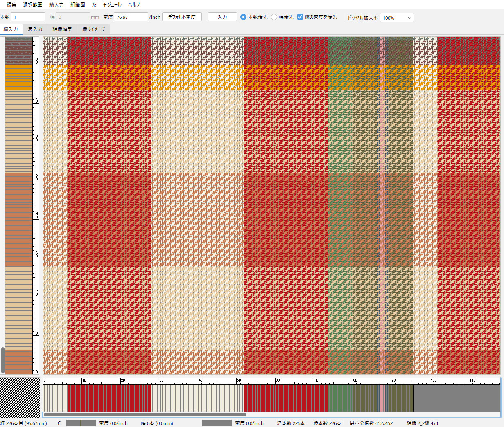This screenshot has width=504, height=427.
Task: Click the horizontal scrollbar below the warp stripes
Action: point(145,414)
